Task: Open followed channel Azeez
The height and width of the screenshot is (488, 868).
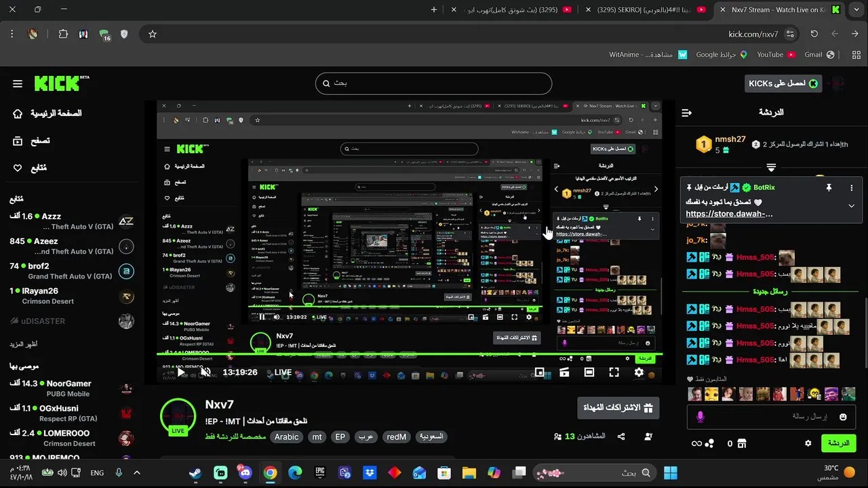Action: [x=71, y=246]
